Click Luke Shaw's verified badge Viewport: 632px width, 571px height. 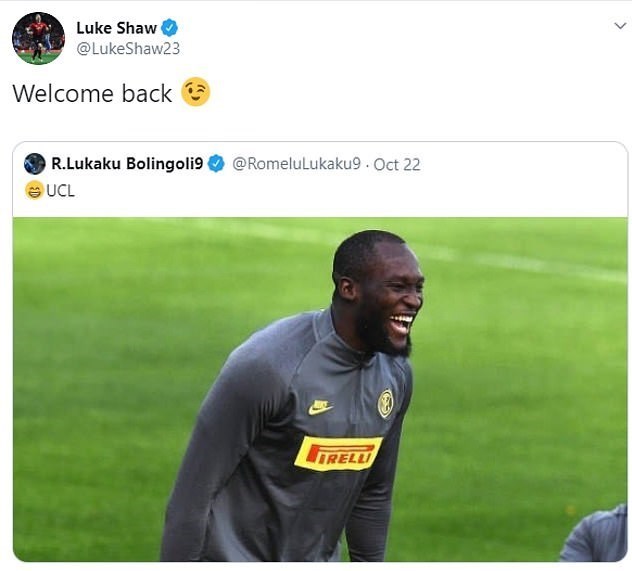170,28
